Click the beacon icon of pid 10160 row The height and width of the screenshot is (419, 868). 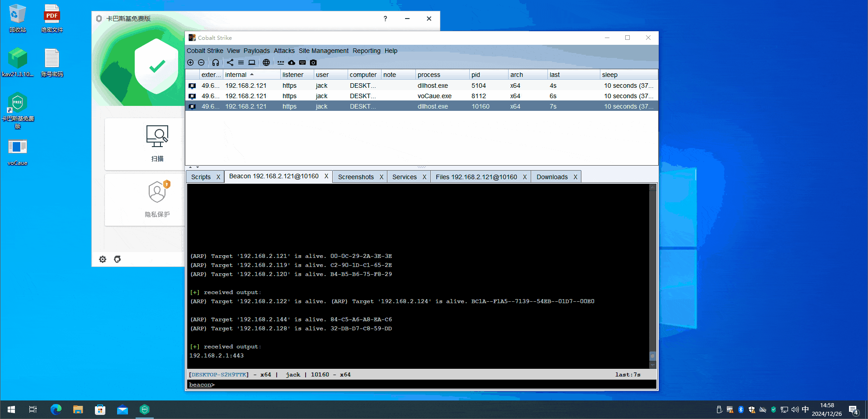(192, 106)
